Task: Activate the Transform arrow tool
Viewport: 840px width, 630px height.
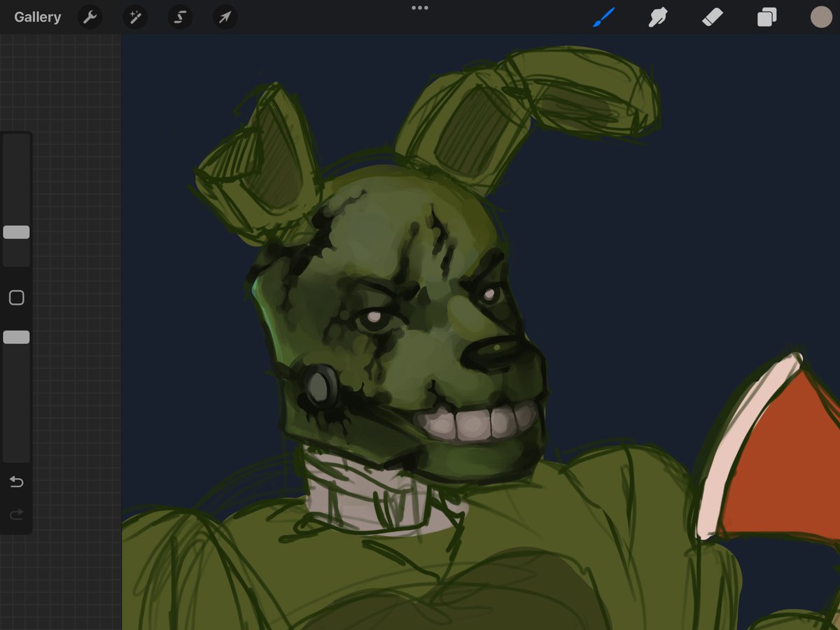Action: 225,17
